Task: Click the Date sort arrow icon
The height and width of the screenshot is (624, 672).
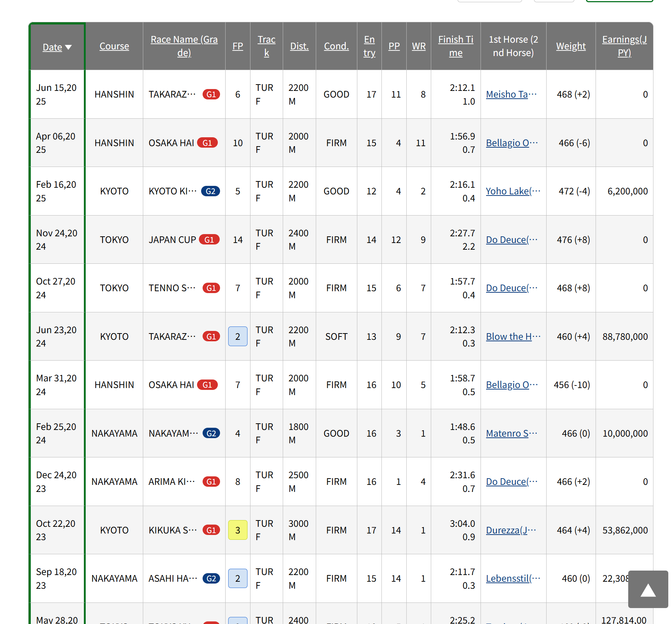Action: pos(68,47)
